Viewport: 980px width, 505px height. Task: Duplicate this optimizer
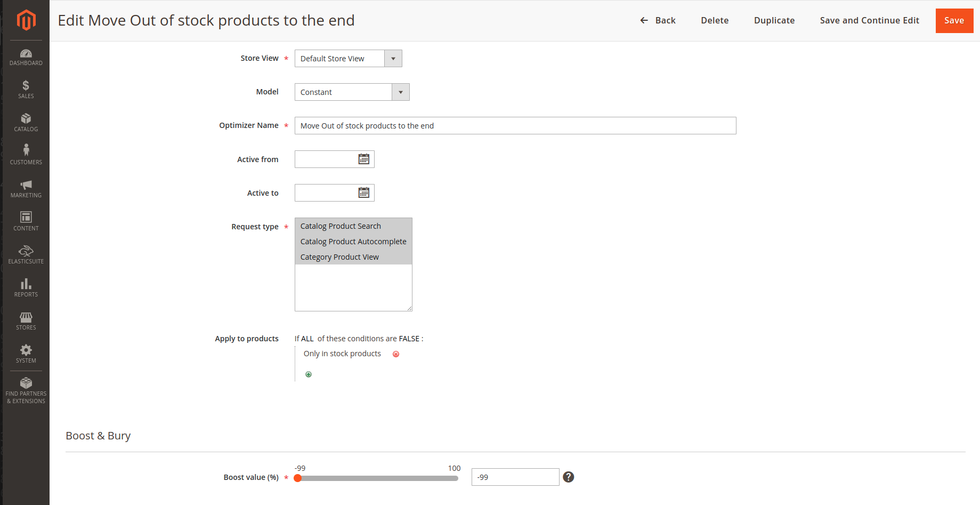774,20
